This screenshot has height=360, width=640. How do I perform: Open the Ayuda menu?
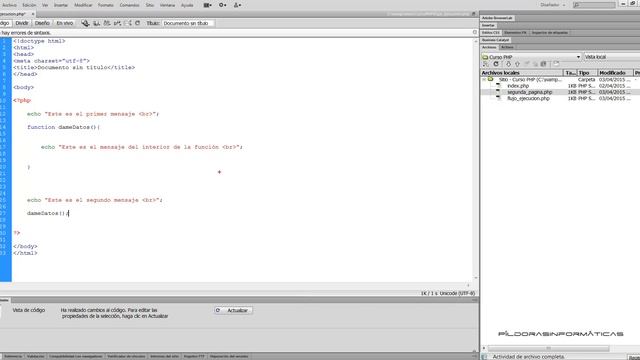pyautogui.click(x=187, y=5)
